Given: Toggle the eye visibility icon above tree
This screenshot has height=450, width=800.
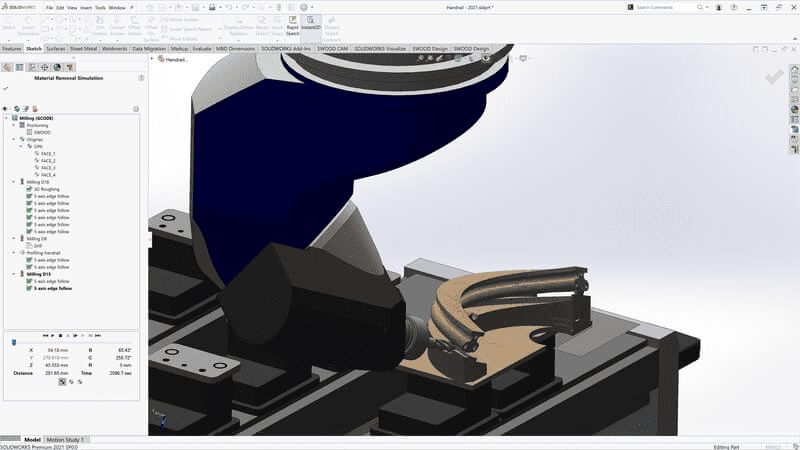Looking at the screenshot, I should coord(6,108).
